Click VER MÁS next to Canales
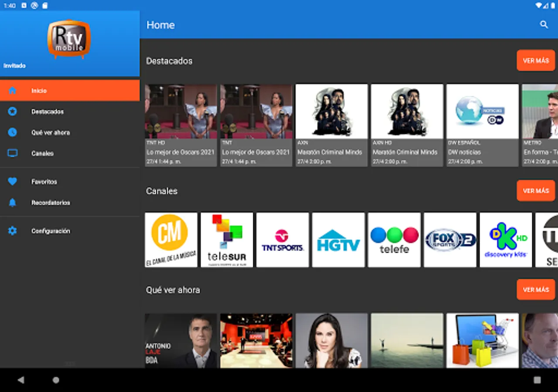 pyautogui.click(x=536, y=191)
